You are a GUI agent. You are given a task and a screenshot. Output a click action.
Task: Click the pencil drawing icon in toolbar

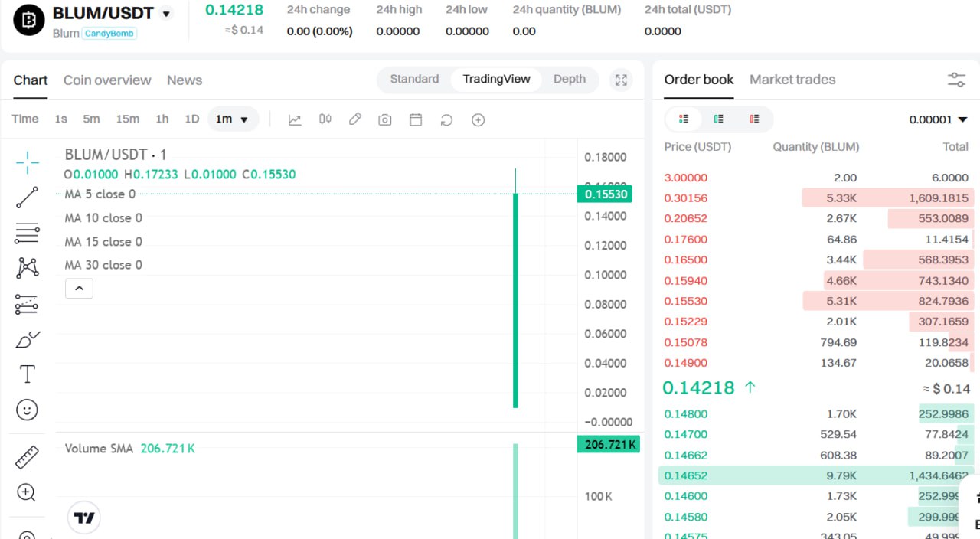point(355,119)
